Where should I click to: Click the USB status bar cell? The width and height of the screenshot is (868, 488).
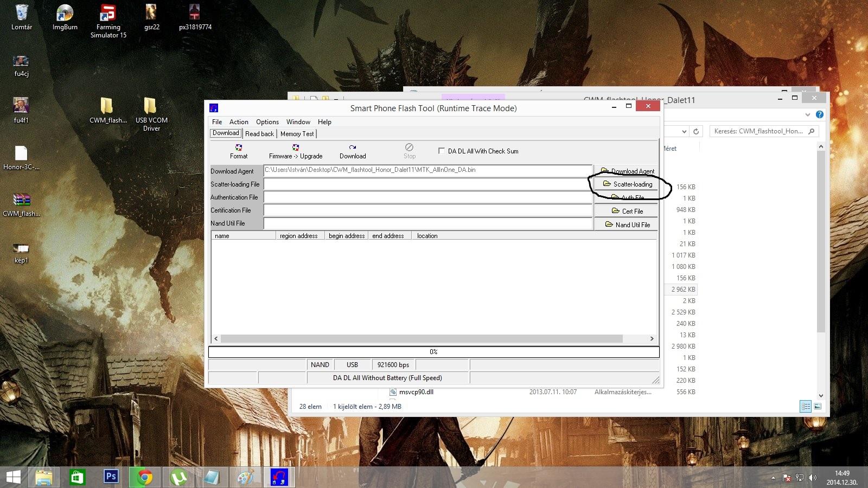coord(352,365)
